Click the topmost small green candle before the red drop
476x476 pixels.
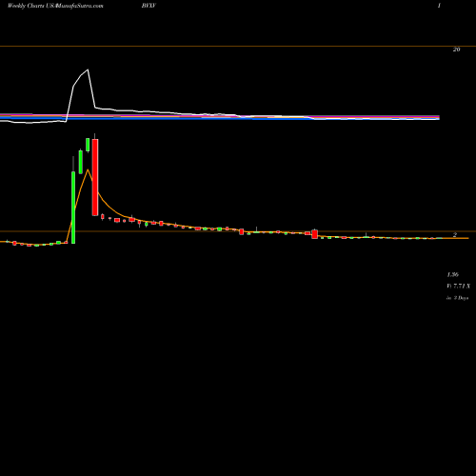point(88,145)
